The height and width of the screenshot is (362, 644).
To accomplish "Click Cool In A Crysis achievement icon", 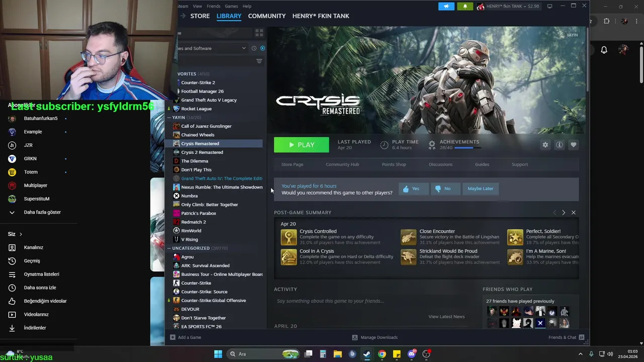I will (x=289, y=257).
